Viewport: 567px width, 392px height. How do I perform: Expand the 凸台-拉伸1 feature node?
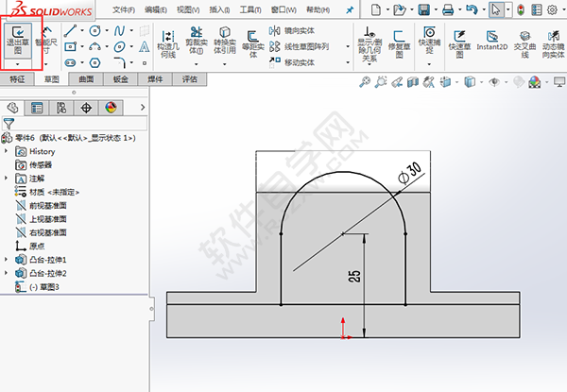[8, 259]
